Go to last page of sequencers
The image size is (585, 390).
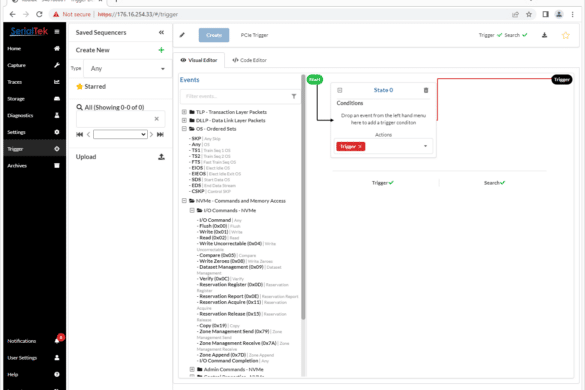click(160, 134)
